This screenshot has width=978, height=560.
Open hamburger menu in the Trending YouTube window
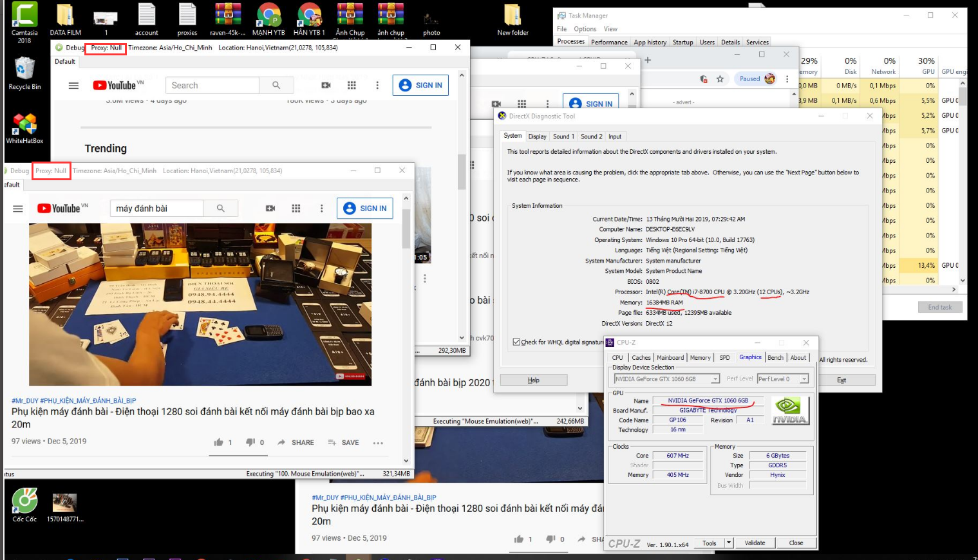coord(73,86)
